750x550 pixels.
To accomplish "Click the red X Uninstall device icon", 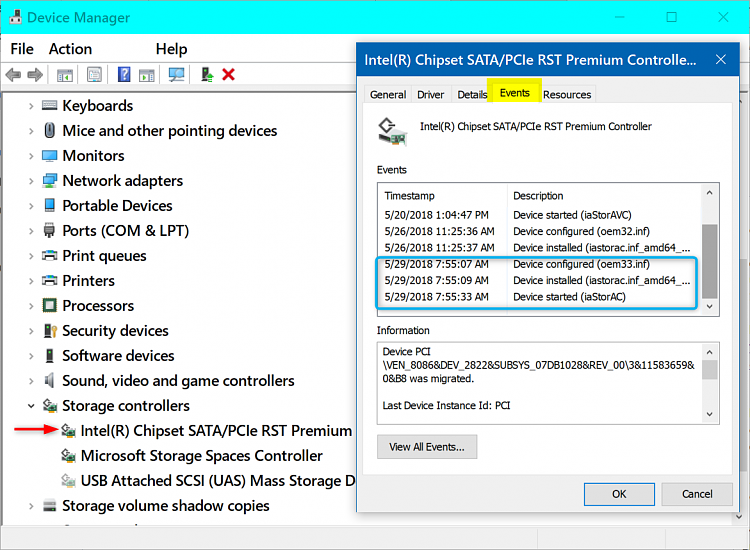I will click(229, 75).
